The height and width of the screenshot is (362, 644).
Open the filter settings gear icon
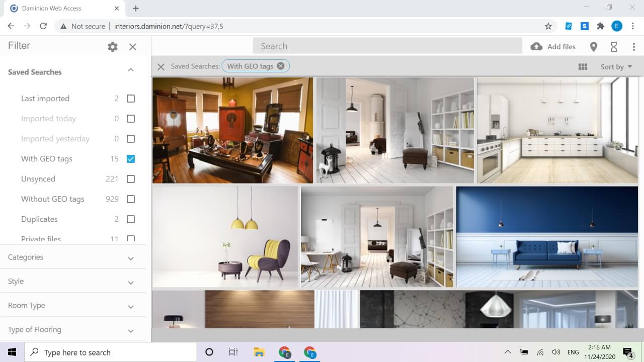pyautogui.click(x=113, y=47)
